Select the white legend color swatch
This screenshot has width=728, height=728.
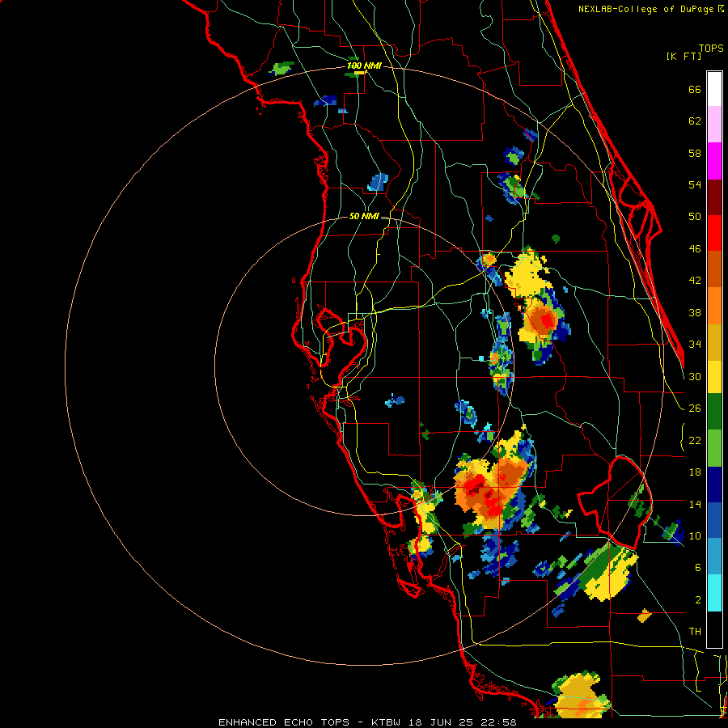tap(714, 89)
